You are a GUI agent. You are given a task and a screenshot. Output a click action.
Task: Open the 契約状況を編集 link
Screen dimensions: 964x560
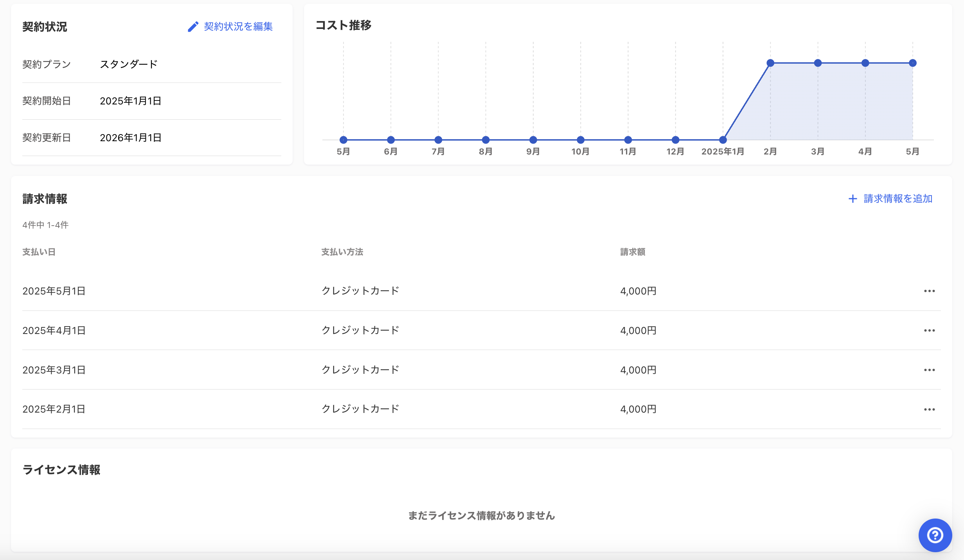(x=238, y=27)
